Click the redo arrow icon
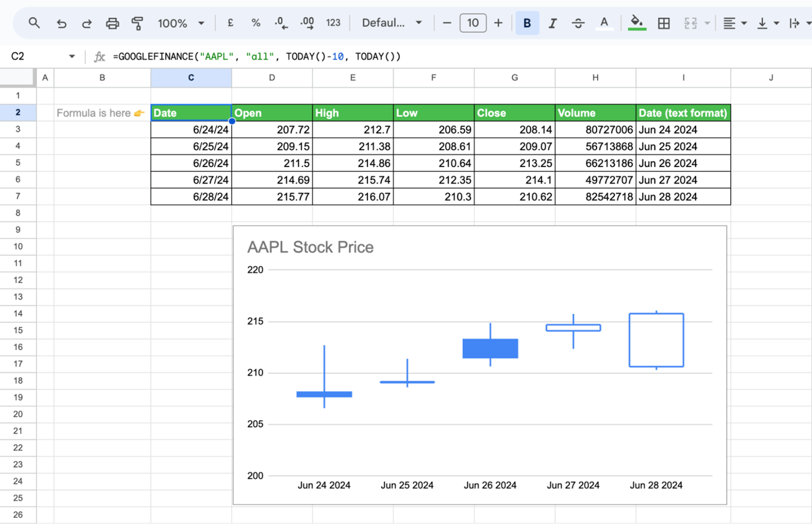 87,23
